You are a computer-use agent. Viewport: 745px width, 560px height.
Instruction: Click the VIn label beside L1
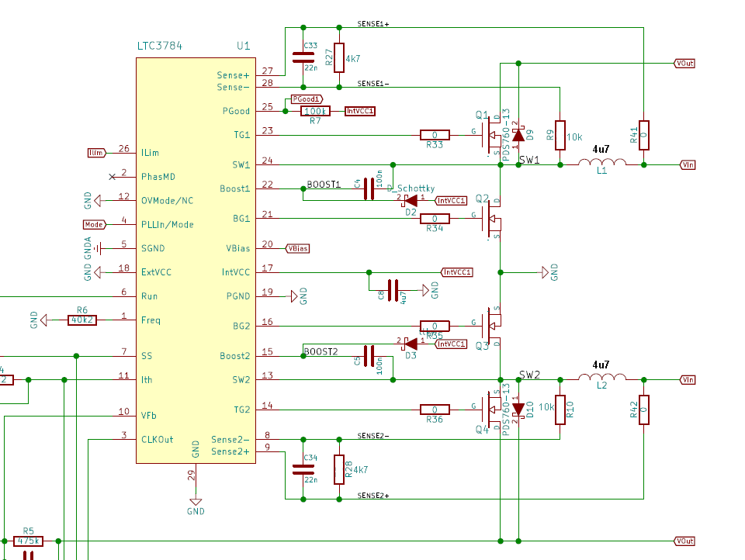(688, 164)
